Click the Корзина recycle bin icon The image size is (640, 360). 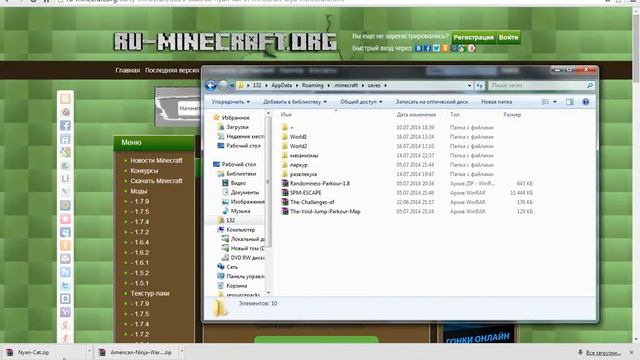point(220,286)
